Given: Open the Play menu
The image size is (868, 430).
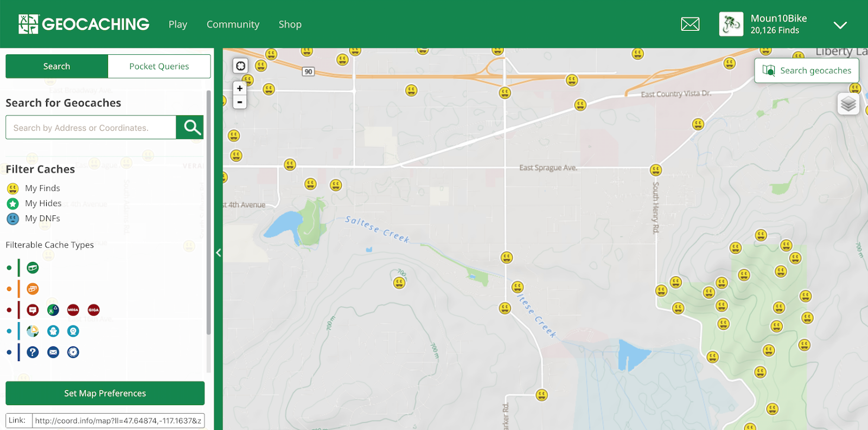Looking at the screenshot, I should pyautogui.click(x=178, y=24).
